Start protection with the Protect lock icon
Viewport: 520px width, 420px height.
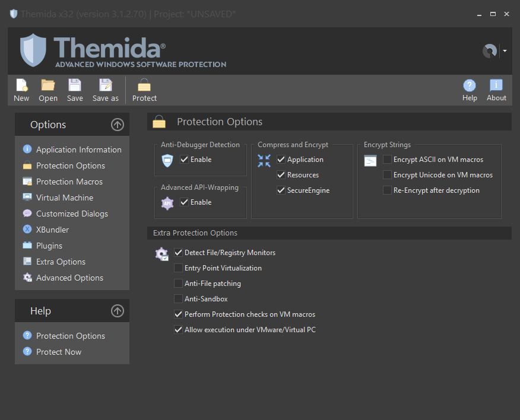click(x=144, y=85)
